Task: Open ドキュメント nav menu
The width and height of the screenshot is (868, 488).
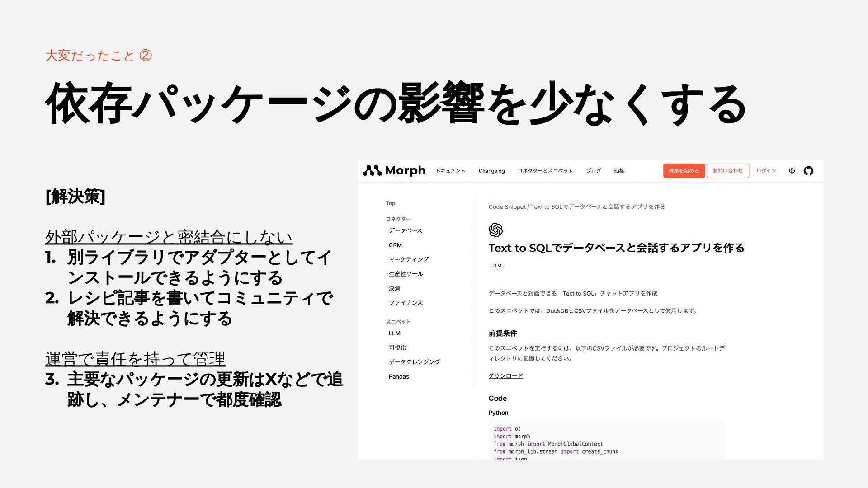Action: (x=450, y=171)
